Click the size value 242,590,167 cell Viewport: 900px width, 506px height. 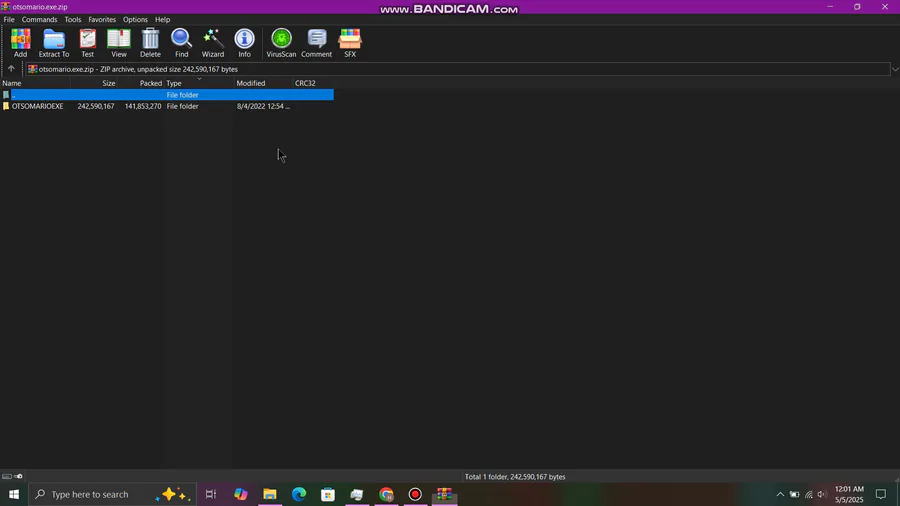tap(96, 106)
